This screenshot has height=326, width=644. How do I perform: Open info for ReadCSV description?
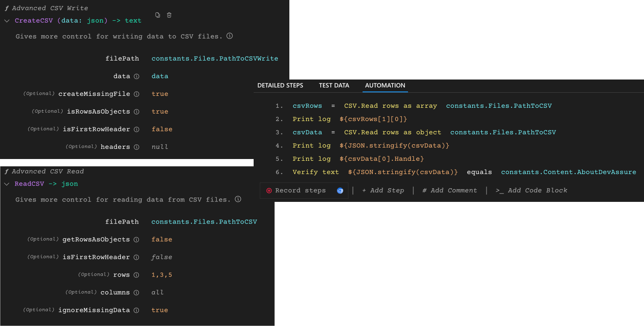tap(238, 199)
